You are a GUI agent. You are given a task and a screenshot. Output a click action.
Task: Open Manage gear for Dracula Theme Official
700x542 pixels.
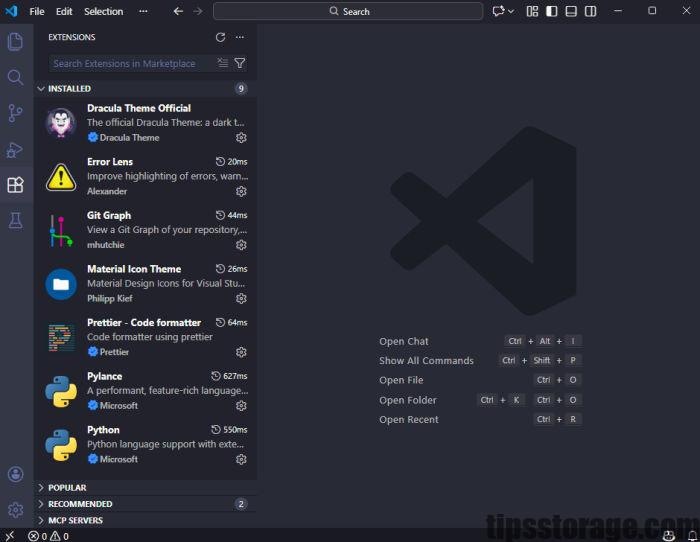(241, 138)
